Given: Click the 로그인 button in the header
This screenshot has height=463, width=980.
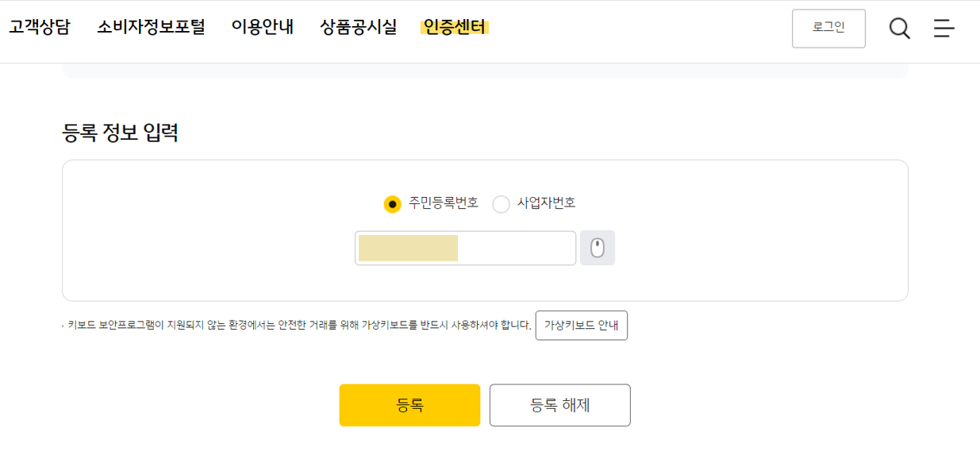Looking at the screenshot, I should 828,28.
